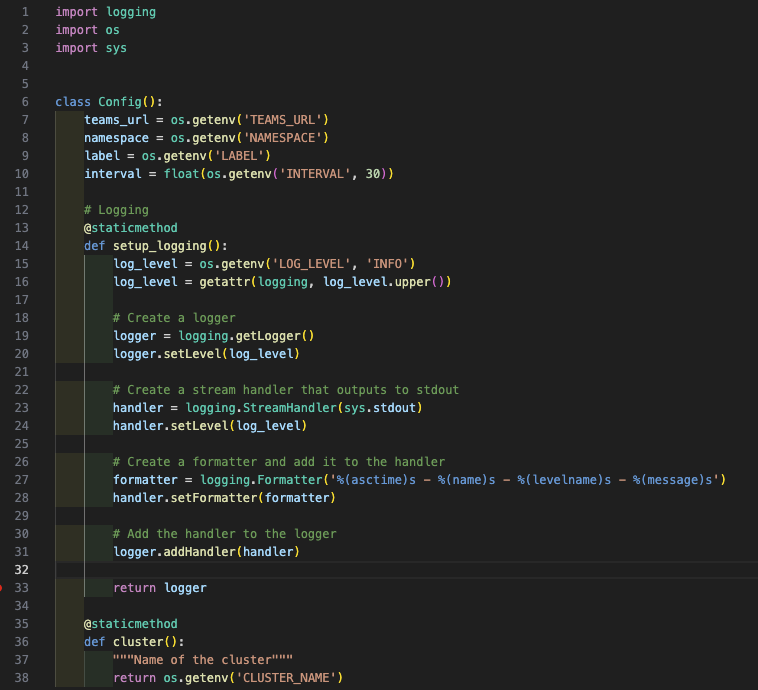The width and height of the screenshot is (758, 690).
Task: Click '%(message)s' in the format string
Action: (672, 480)
